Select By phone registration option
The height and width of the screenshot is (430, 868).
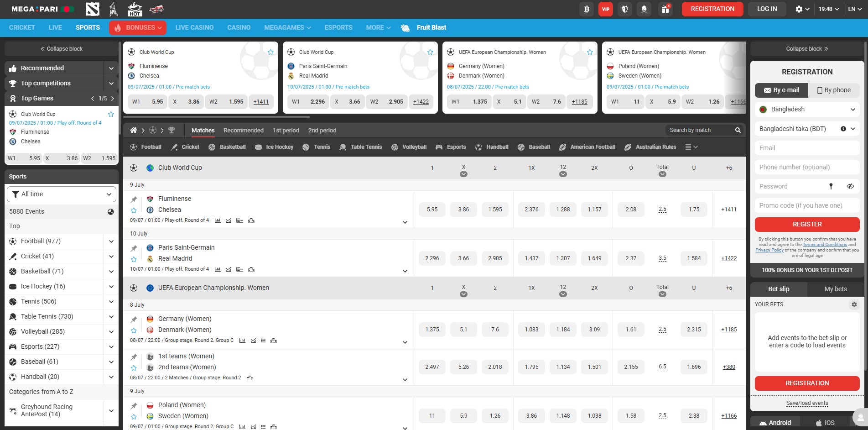tap(834, 90)
